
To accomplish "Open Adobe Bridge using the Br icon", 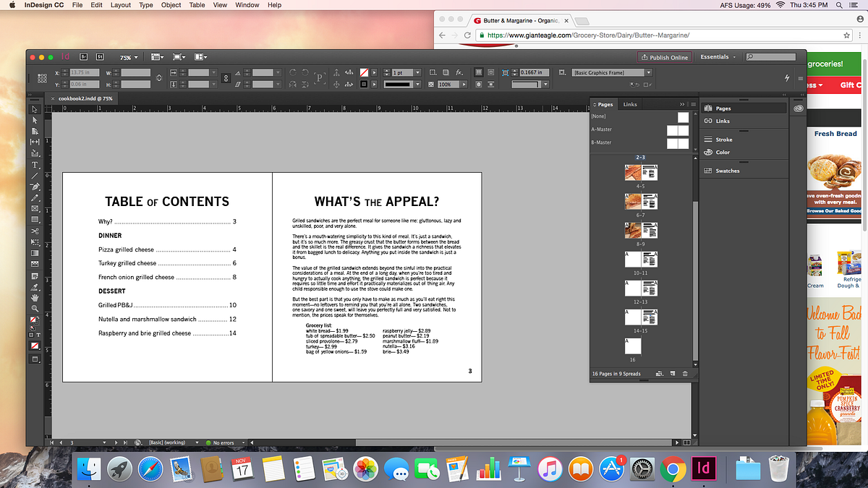I will coord(83,57).
